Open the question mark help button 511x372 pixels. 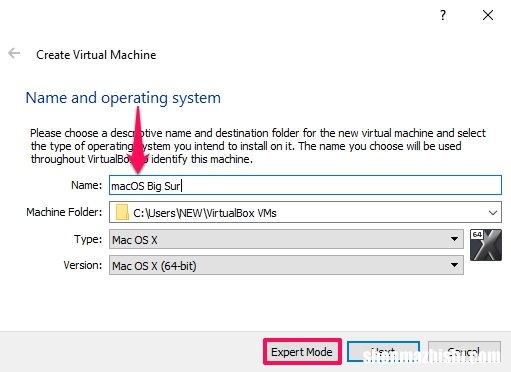[443, 15]
